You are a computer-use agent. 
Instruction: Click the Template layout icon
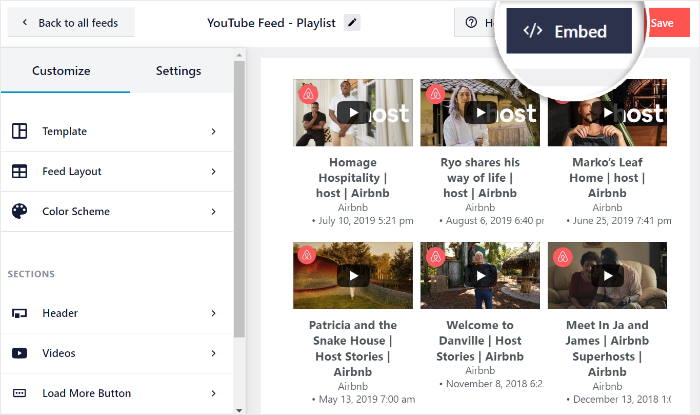point(19,131)
